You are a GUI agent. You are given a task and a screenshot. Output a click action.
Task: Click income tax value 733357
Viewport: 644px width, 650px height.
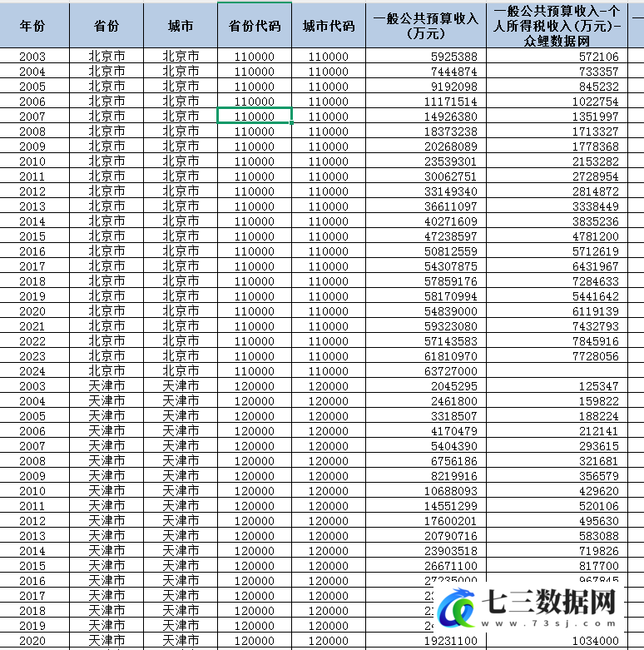pyautogui.click(x=599, y=72)
